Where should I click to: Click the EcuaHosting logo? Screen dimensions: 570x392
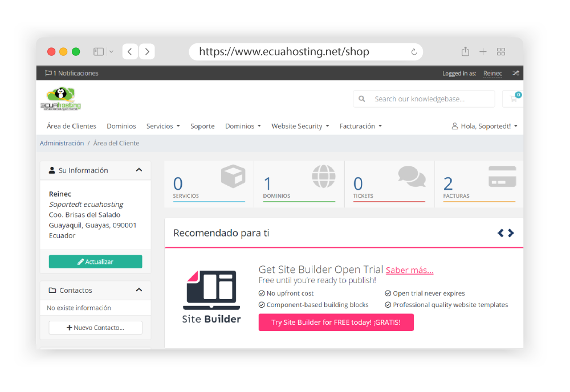pos(61,98)
